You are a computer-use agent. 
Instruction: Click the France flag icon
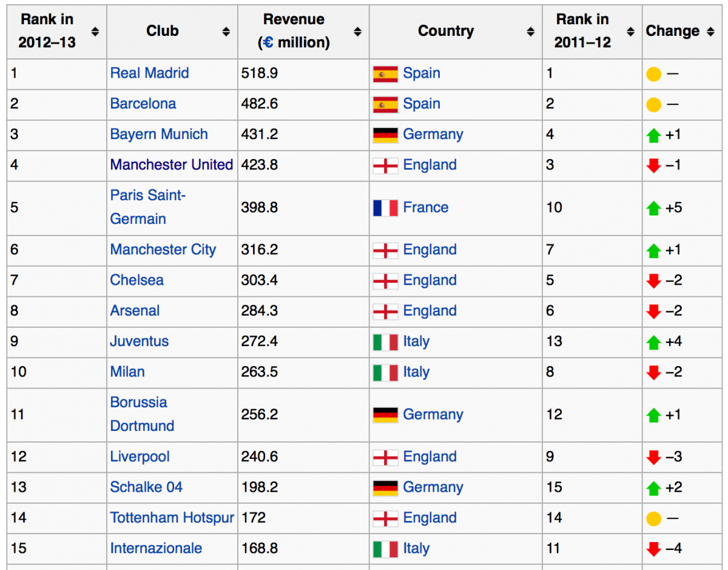pos(385,208)
